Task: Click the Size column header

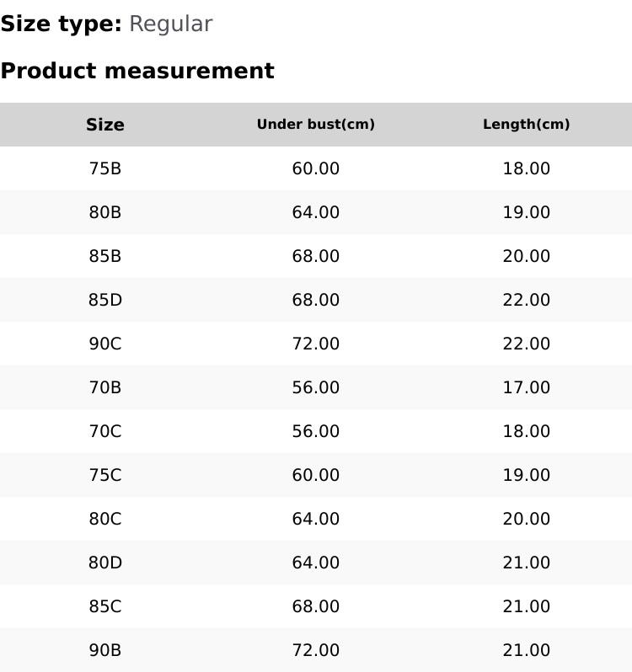Action: pos(105,125)
